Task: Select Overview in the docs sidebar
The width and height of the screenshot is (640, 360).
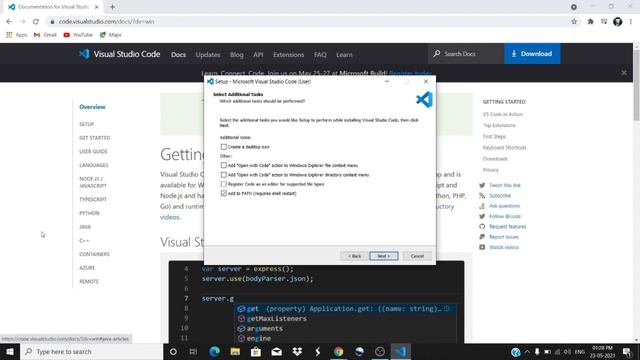Action: click(92, 107)
